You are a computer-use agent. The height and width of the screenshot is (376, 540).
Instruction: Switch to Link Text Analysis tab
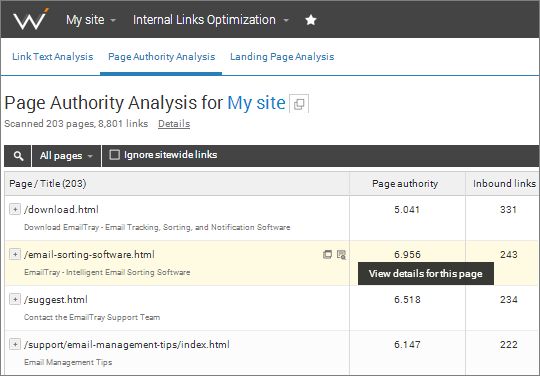tap(53, 56)
